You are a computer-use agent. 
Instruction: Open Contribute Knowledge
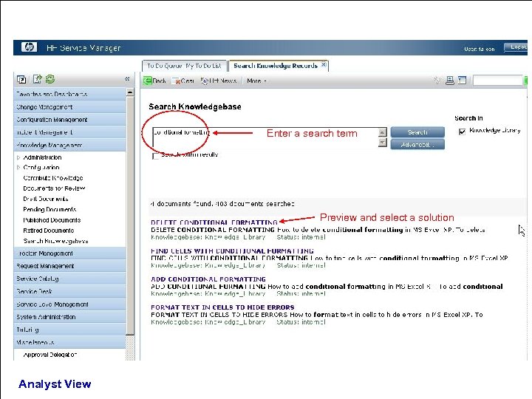tap(53, 178)
